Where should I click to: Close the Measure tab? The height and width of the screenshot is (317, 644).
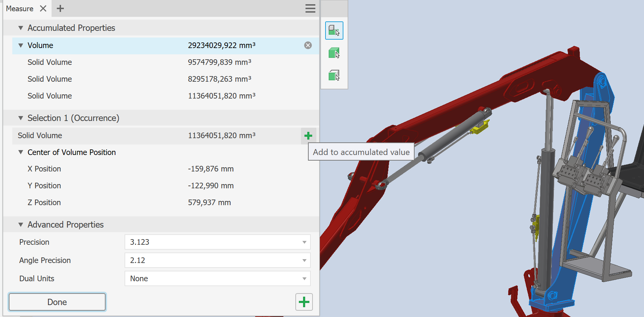[43, 8]
